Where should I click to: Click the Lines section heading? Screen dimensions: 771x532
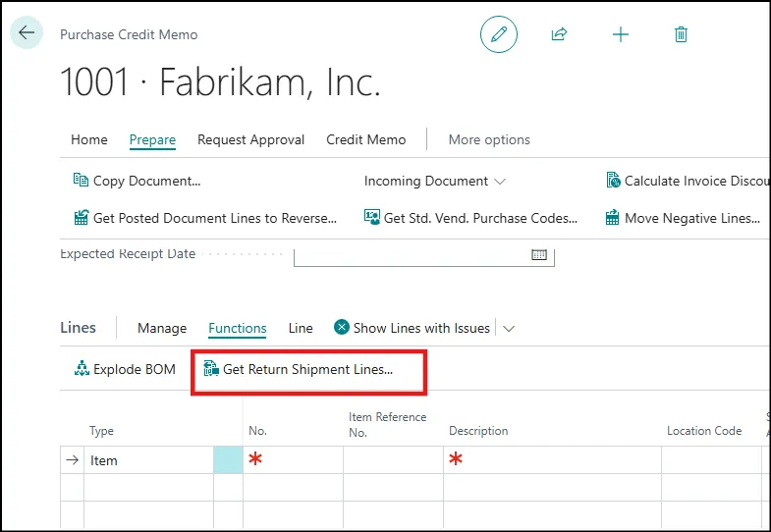(79, 328)
